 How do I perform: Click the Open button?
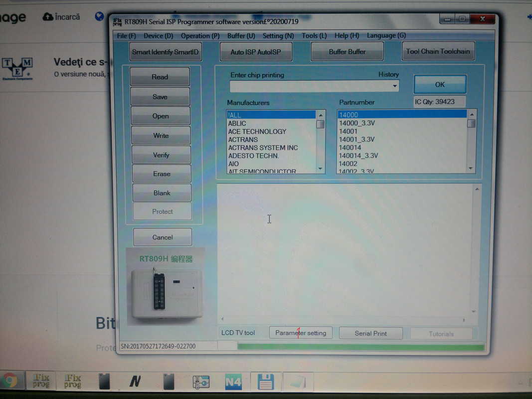coord(161,116)
